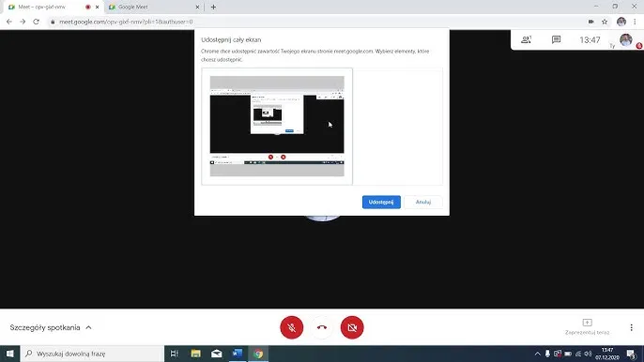Viewport: 644px width, 362px height.
Task: Toggle the camera off button
Action: coord(352,327)
